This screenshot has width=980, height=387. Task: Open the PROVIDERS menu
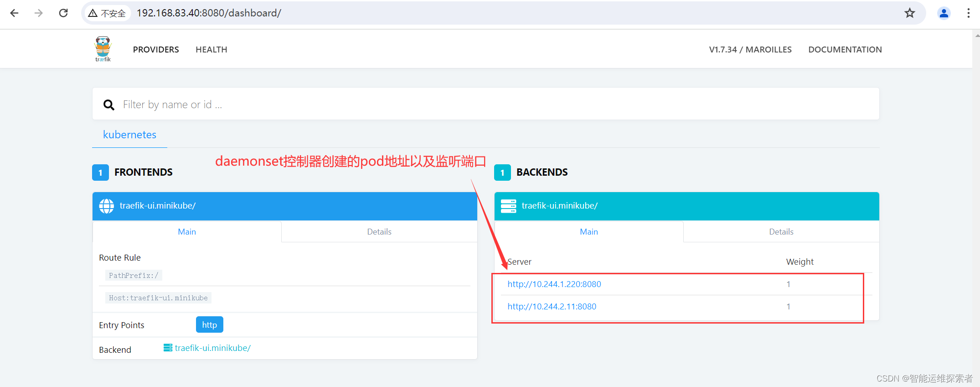pos(156,49)
